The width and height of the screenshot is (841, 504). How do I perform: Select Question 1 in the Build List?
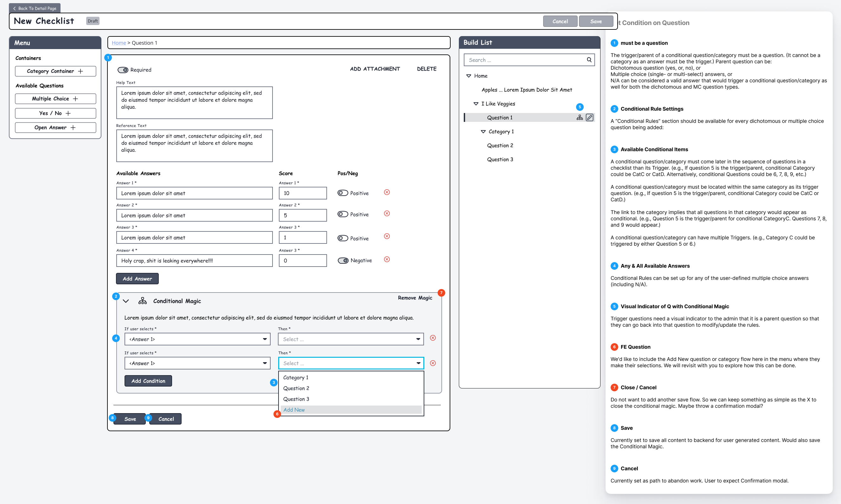tap(529, 117)
